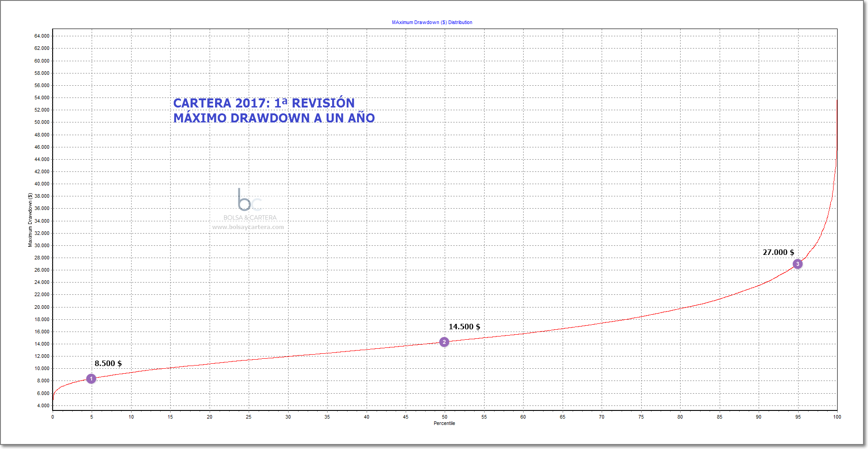The image size is (868, 449).
Task: Click y-axis tick label '40.000'
Action: click(42, 184)
